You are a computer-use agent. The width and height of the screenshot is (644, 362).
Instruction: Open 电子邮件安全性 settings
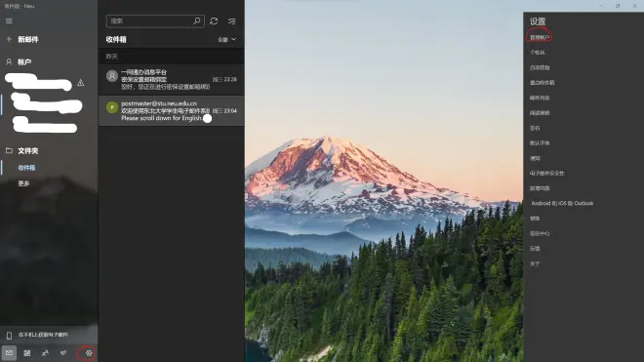[x=546, y=174]
